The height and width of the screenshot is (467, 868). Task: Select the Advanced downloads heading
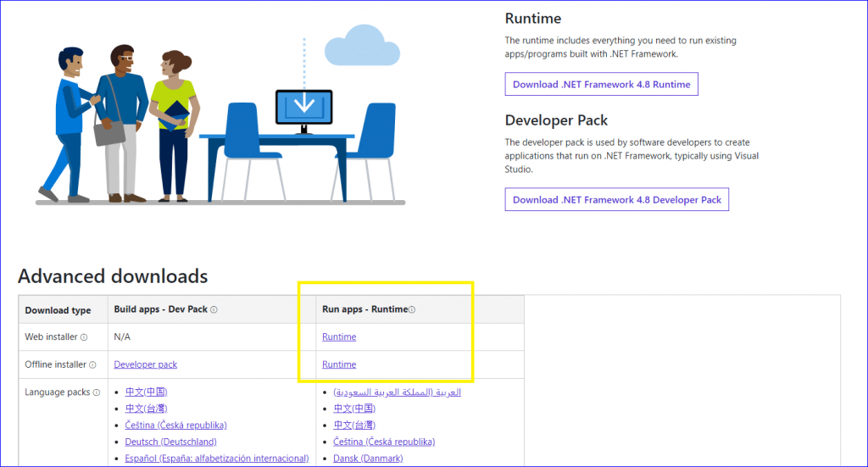click(x=113, y=276)
